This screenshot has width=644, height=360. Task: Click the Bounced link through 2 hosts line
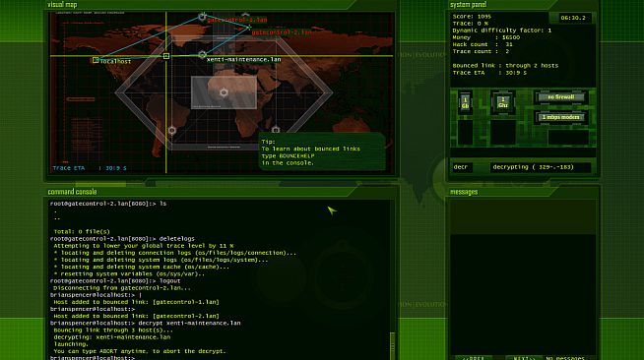pyautogui.click(x=505, y=65)
